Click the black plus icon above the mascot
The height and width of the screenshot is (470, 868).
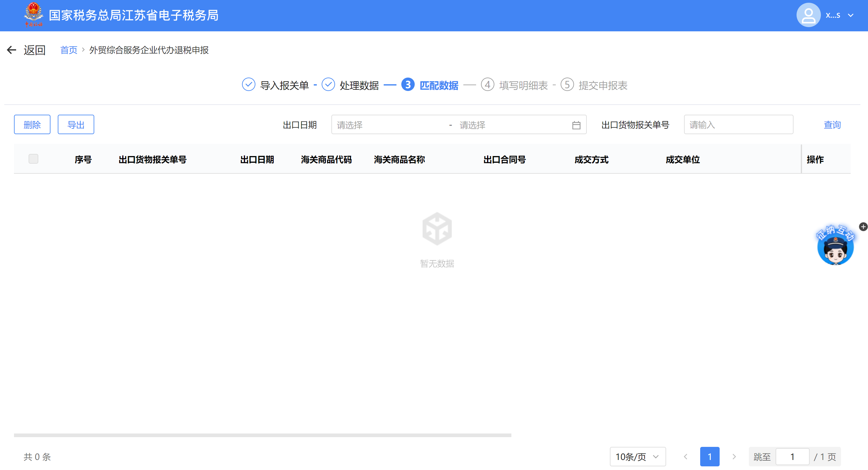coord(863,227)
